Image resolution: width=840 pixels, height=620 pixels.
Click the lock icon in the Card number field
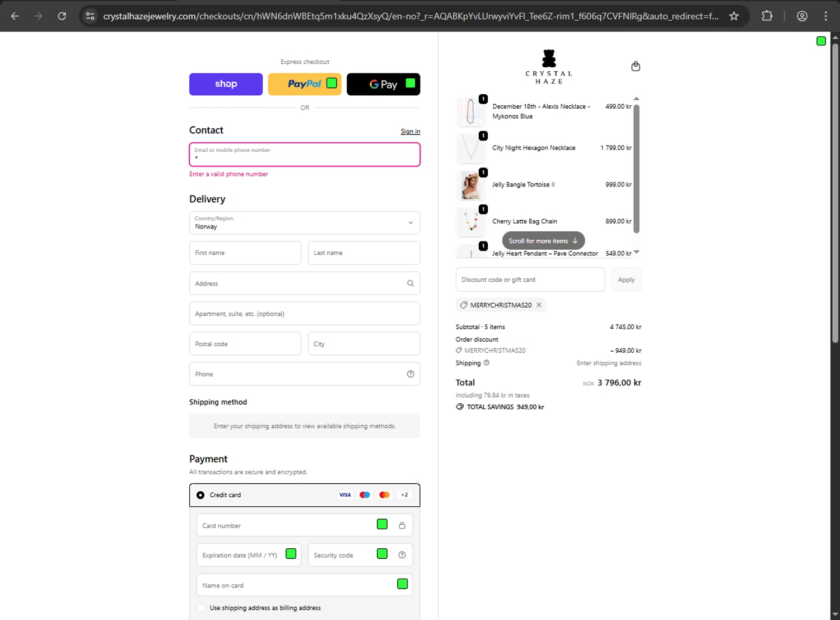click(402, 525)
